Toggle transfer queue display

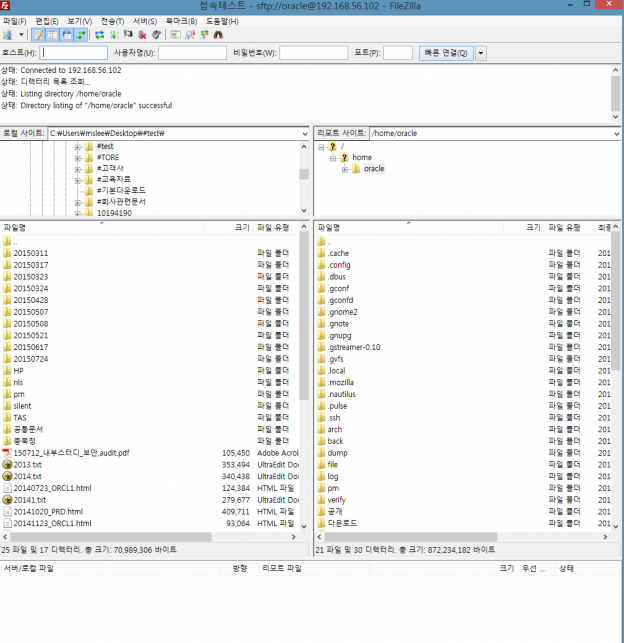(80, 35)
